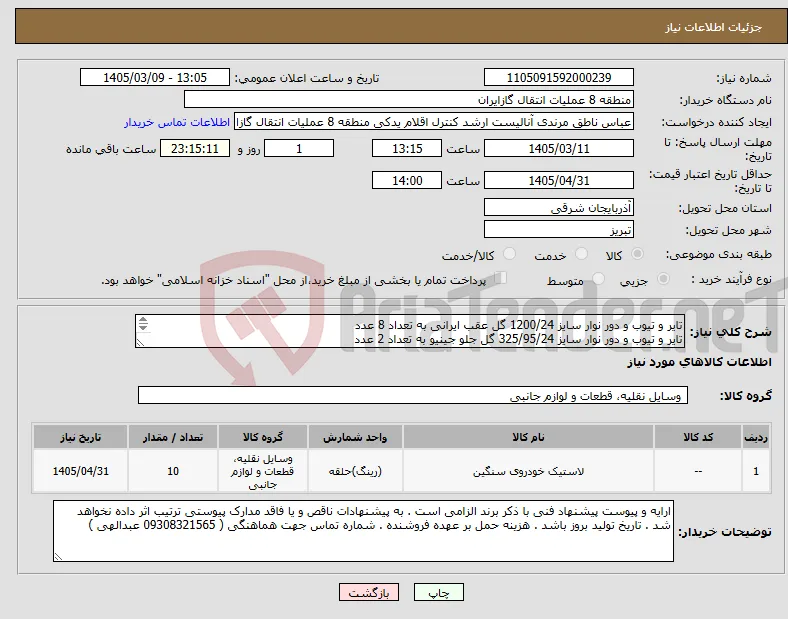Select the متوسط purchase type radio
Screen dimensions: 788x619
[x=598, y=279]
